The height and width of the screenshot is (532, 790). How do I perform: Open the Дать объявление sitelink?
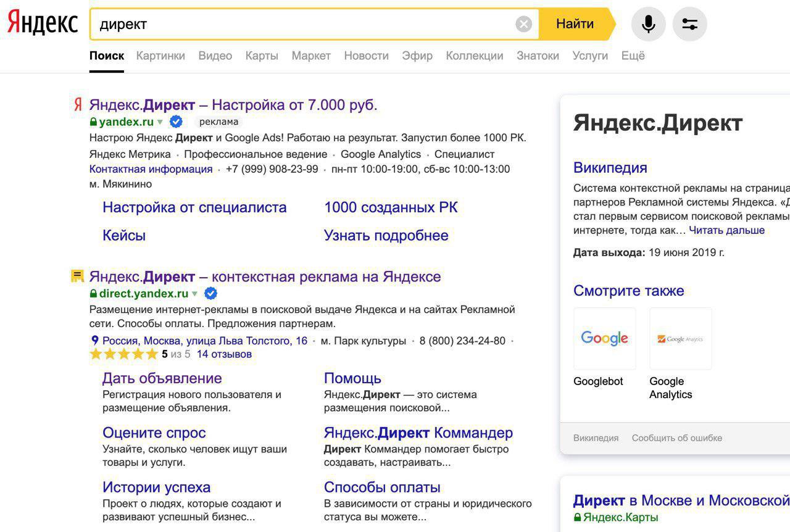tap(162, 378)
